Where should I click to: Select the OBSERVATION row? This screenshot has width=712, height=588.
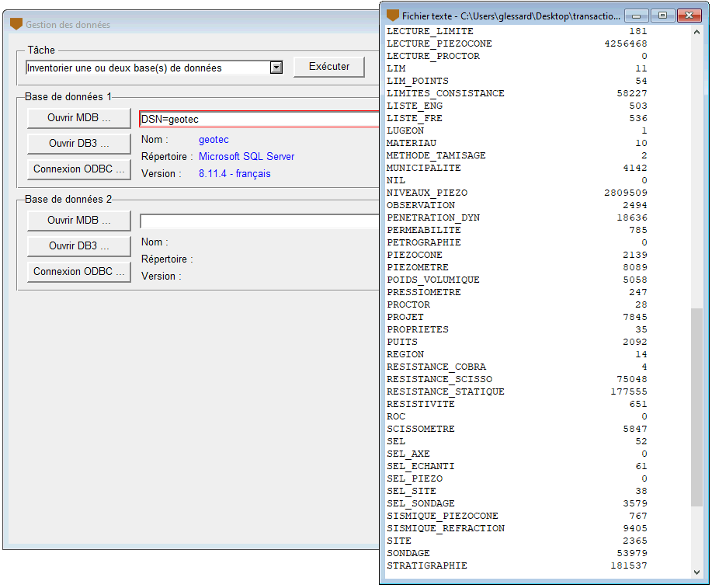tap(517, 205)
